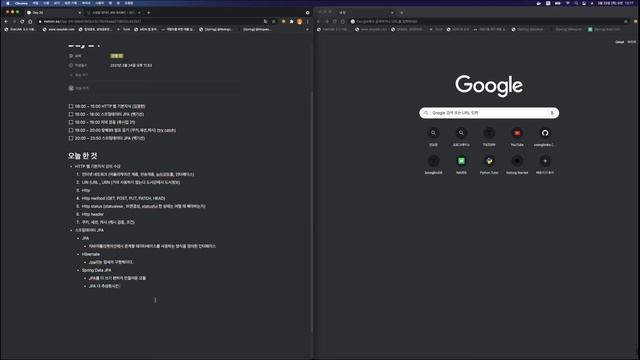Check the 19:00 - 20:00 try catch to-do box
This screenshot has width=640, height=360.
point(71,130)
